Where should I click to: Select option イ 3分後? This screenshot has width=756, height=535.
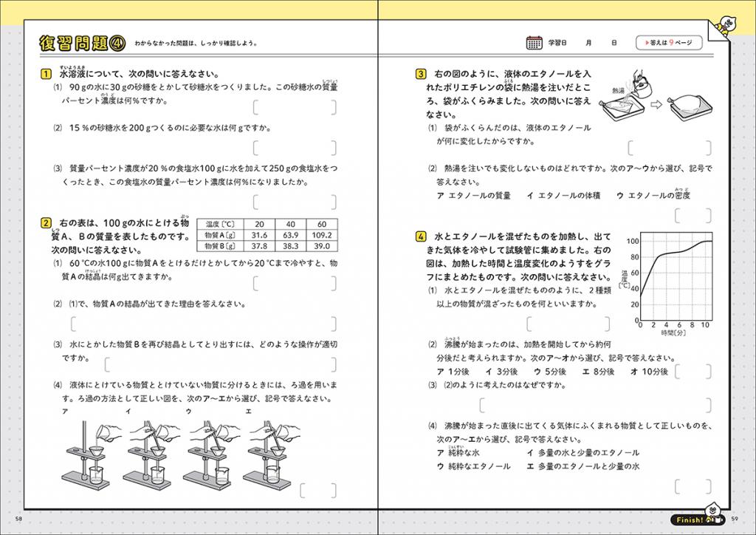click(x=501, y=372)
